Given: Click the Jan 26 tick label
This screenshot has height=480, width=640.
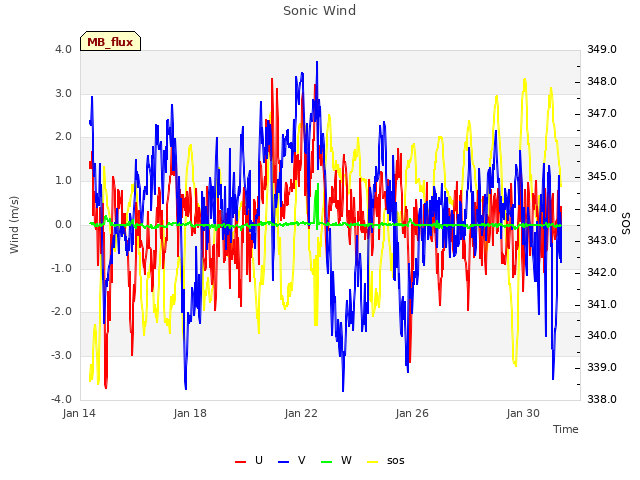Looking at the screenshot, I should [412, 413].
